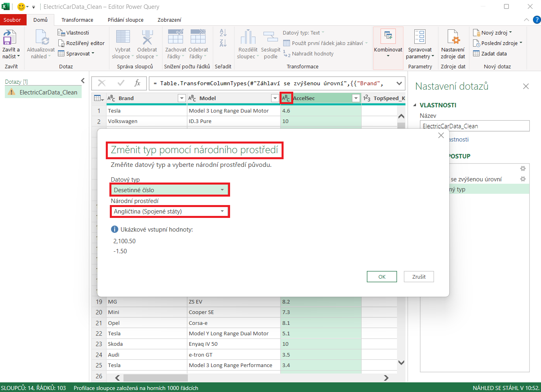541x392 pixels.
Task: Click the Aktualizovat náhled icon
Action: coord(42,38)
